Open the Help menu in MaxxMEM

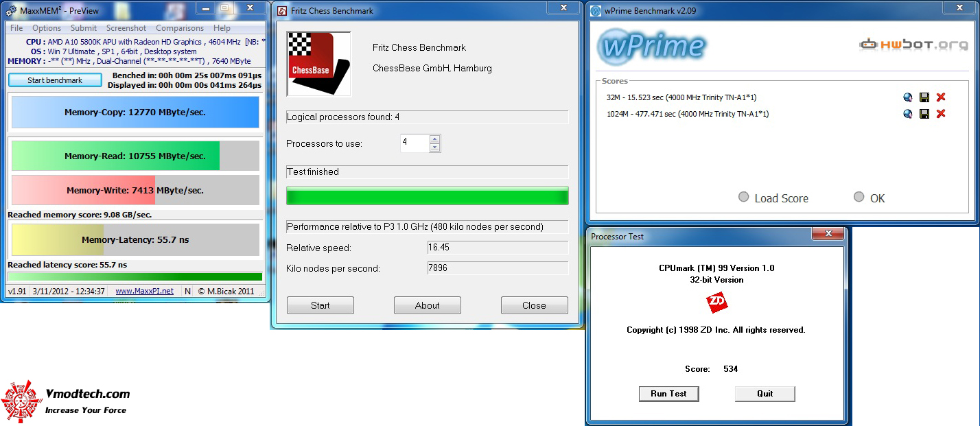[222, 28]
